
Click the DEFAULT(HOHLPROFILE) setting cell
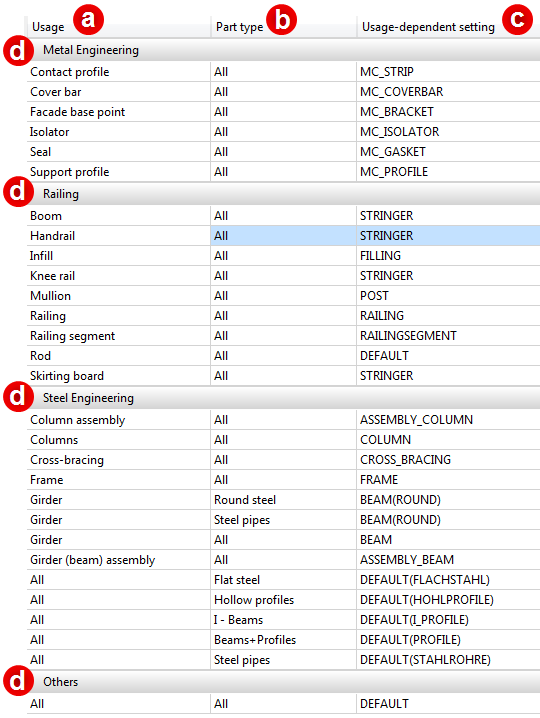(448, 600)
